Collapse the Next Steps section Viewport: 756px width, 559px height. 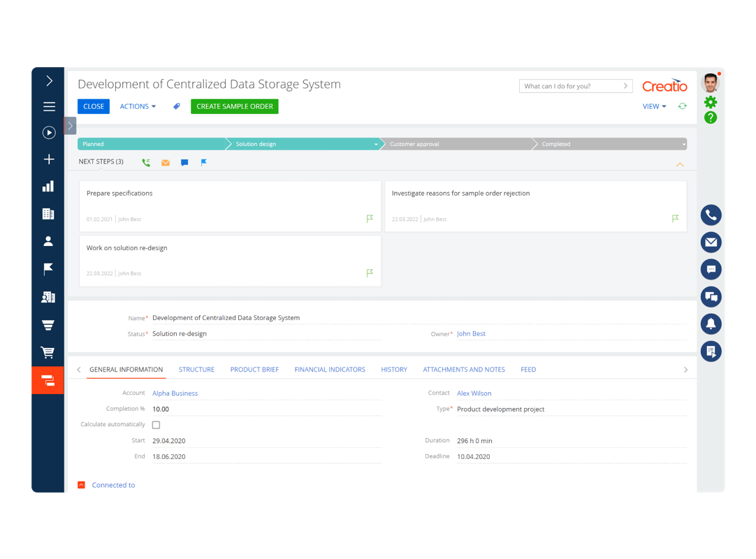(x=680, y=164)
